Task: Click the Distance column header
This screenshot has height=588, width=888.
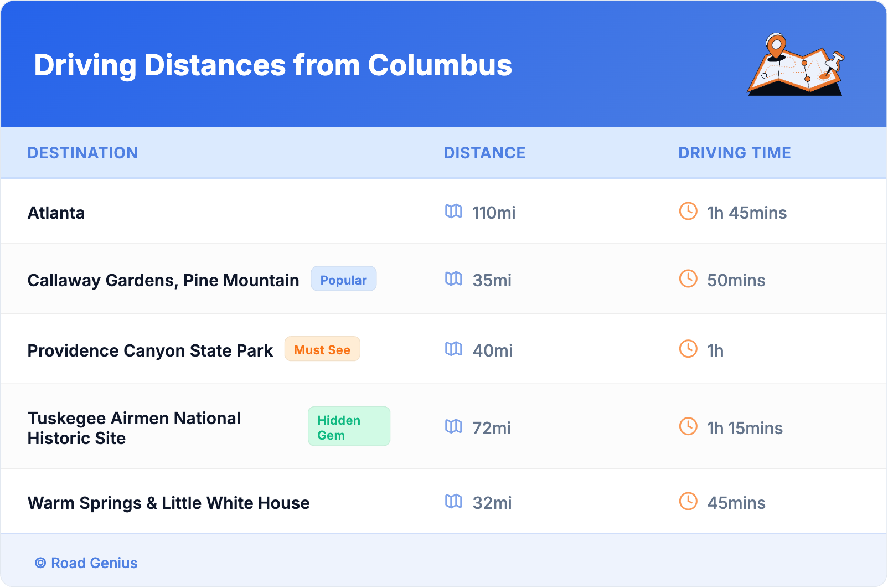Action: pos(484,153)
